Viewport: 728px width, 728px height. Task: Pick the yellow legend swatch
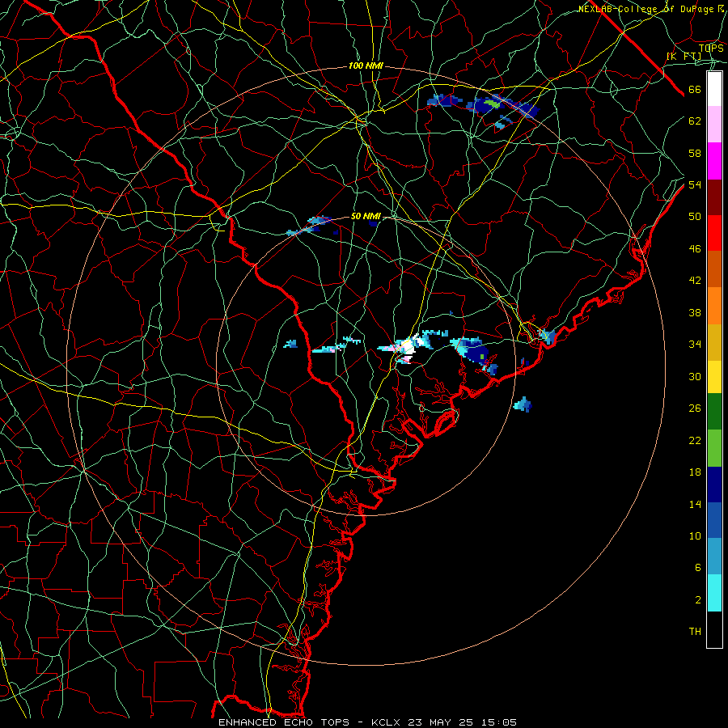click(x=714, y=377)
